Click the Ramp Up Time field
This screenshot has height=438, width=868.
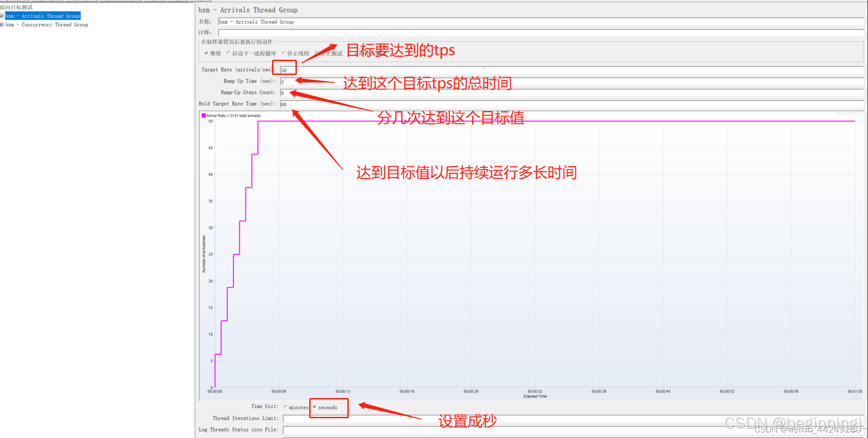click(x=571, y=81)
